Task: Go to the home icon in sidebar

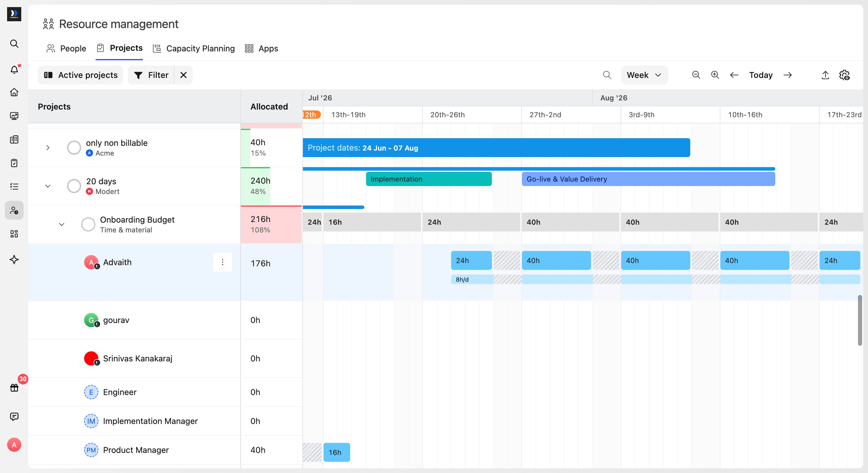Action: pyautogui.click(x=14, y=92)
